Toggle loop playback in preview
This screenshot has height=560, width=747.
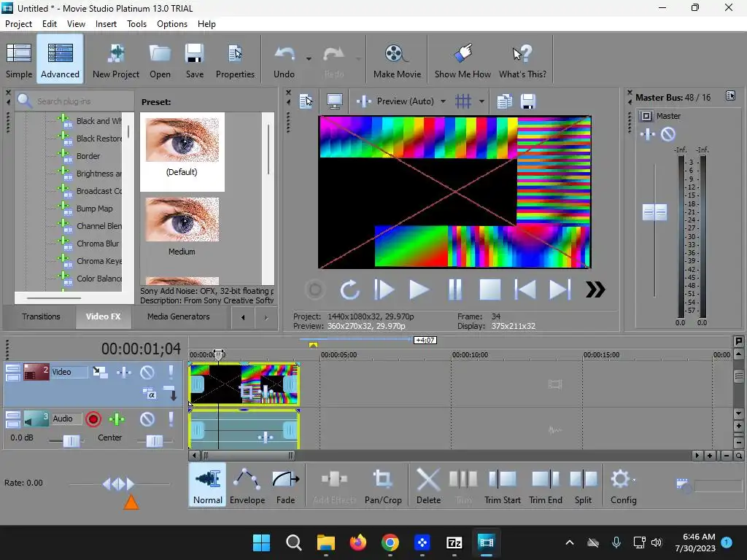[349, 289]
